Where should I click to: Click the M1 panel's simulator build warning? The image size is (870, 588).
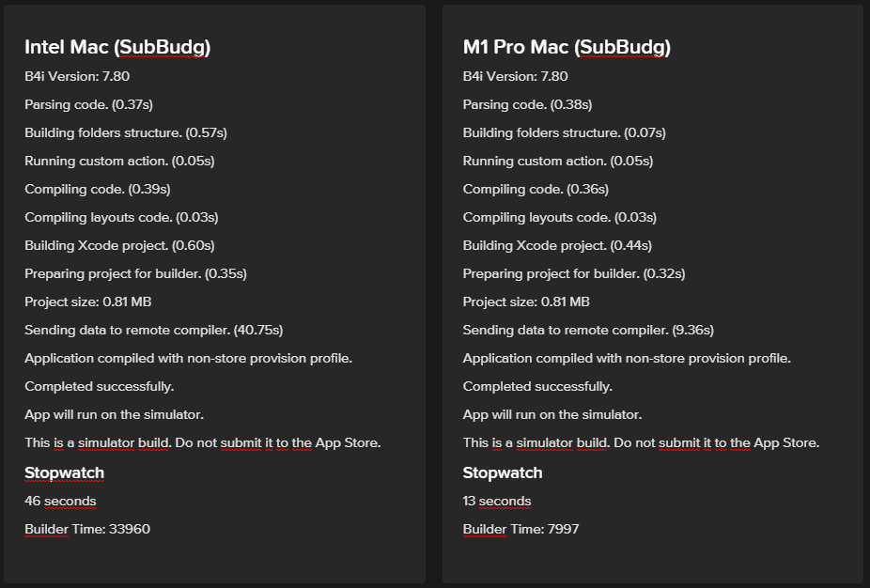point(641,442)
